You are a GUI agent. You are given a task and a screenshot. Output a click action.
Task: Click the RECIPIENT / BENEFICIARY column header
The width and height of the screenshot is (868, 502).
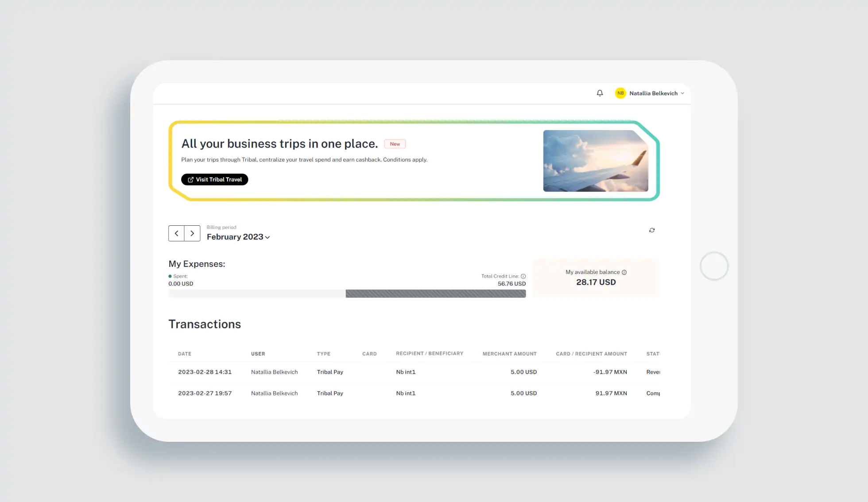(430, 353)
